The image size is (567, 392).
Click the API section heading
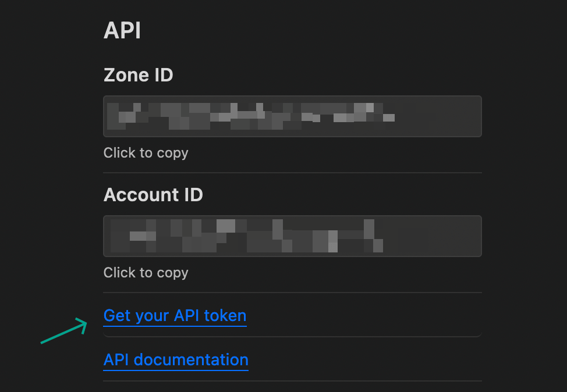click(122, 30)
